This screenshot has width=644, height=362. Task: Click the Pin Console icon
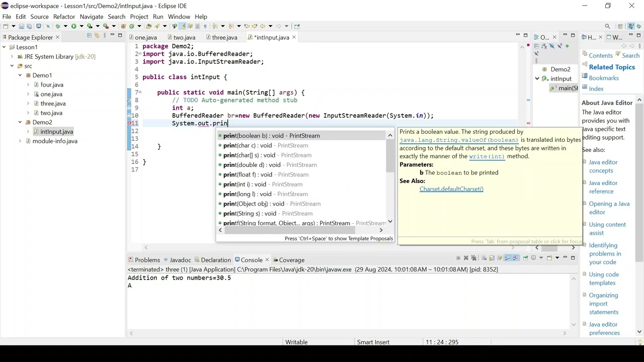click(525, 258)
